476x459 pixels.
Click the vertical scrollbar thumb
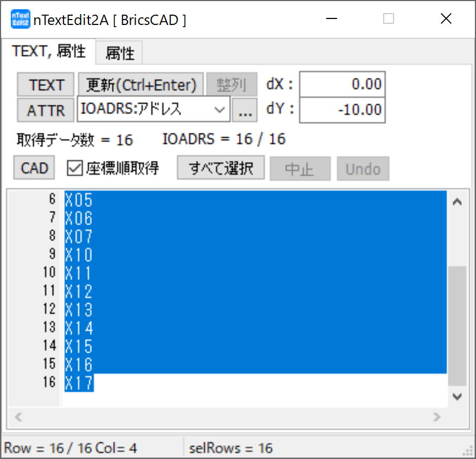click(x=457, y=326)
